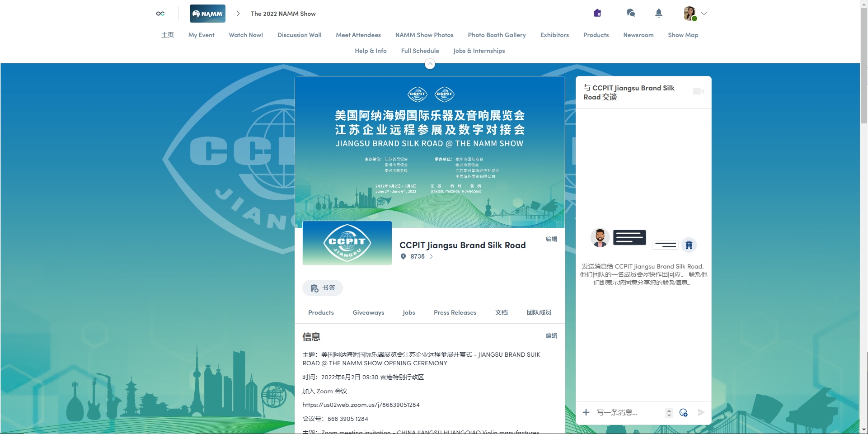The image size is (868, 434).
Task: Open Jobs & Internships
Action: click(x=479, y=51)
